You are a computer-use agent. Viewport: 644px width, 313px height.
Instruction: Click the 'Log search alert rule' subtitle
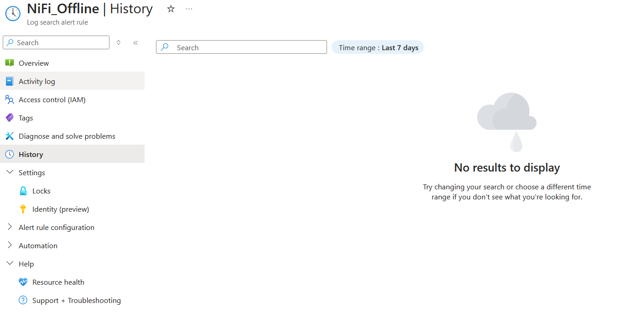pos(57,22)
